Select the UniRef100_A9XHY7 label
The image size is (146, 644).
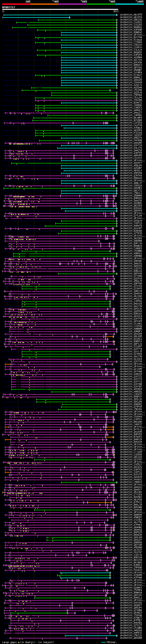click(131, 163)
